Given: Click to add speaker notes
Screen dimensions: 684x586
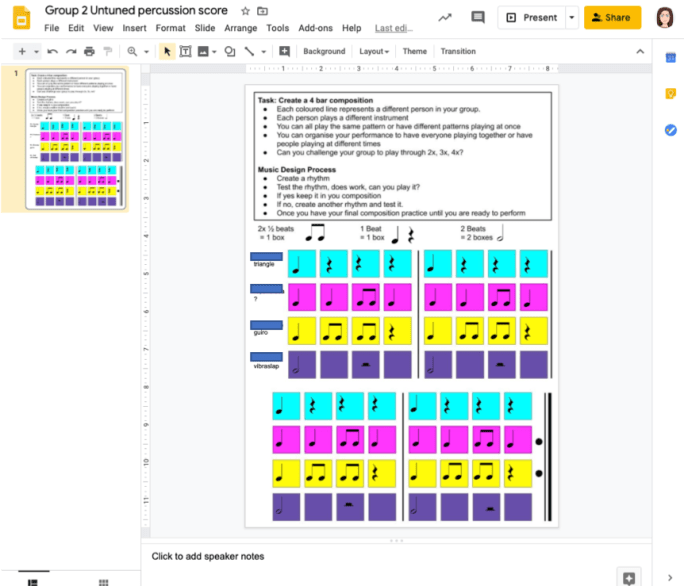Looking at the screenshot, I should click(208, 556).
